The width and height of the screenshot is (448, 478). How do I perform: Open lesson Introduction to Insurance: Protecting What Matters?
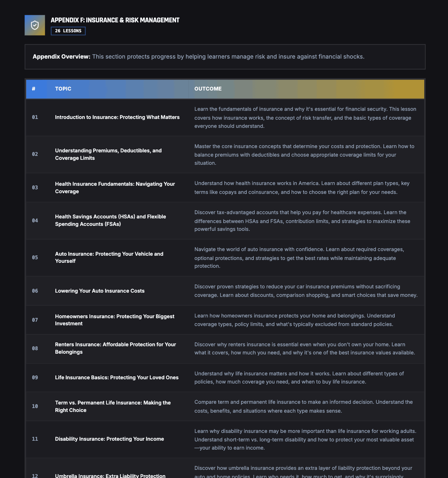click(x=117, y=117)
